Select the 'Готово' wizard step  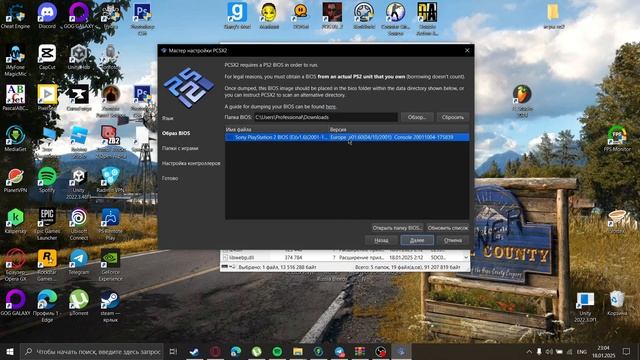[170, 178]
